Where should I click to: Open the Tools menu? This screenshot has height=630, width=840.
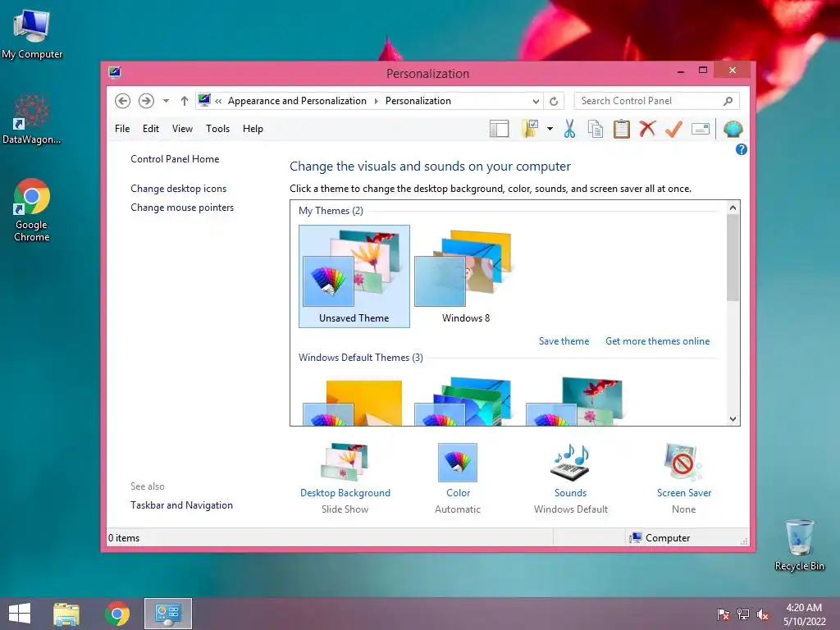(x=217, y=129)
